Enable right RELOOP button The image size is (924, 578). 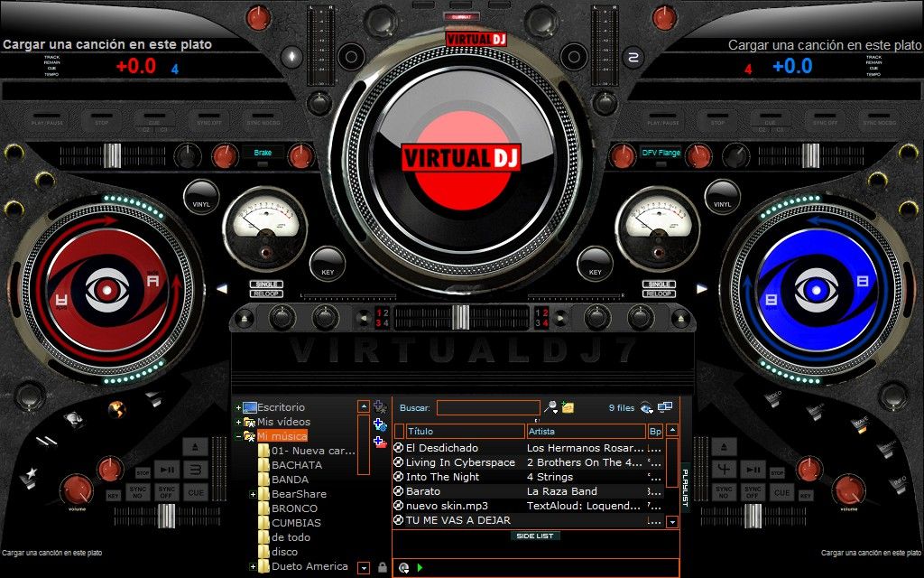[x=659, y=294]
